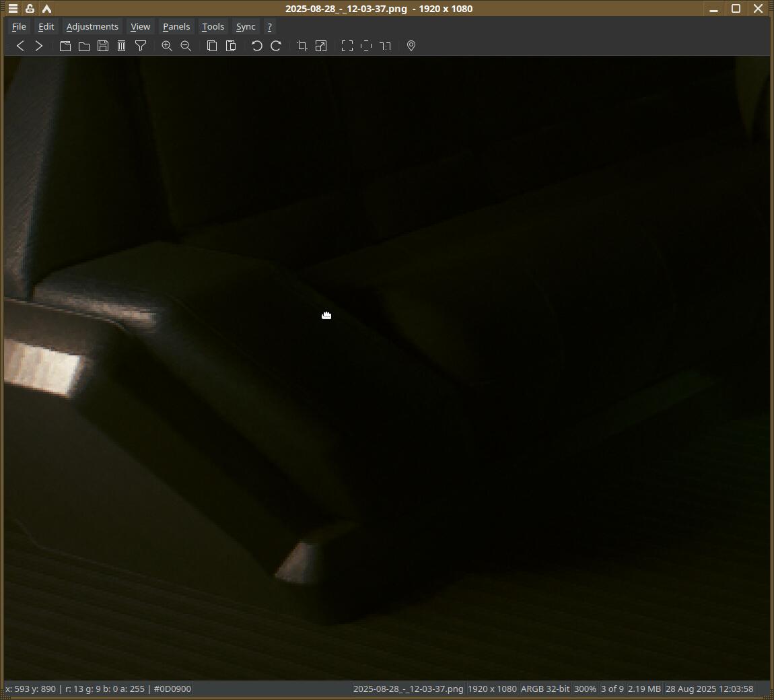
Task: Click the displayed image canvas
Action: (387, 367)
